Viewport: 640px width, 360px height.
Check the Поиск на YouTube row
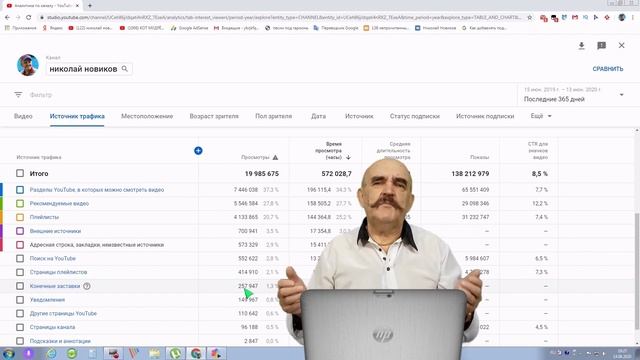click(20, 258)
